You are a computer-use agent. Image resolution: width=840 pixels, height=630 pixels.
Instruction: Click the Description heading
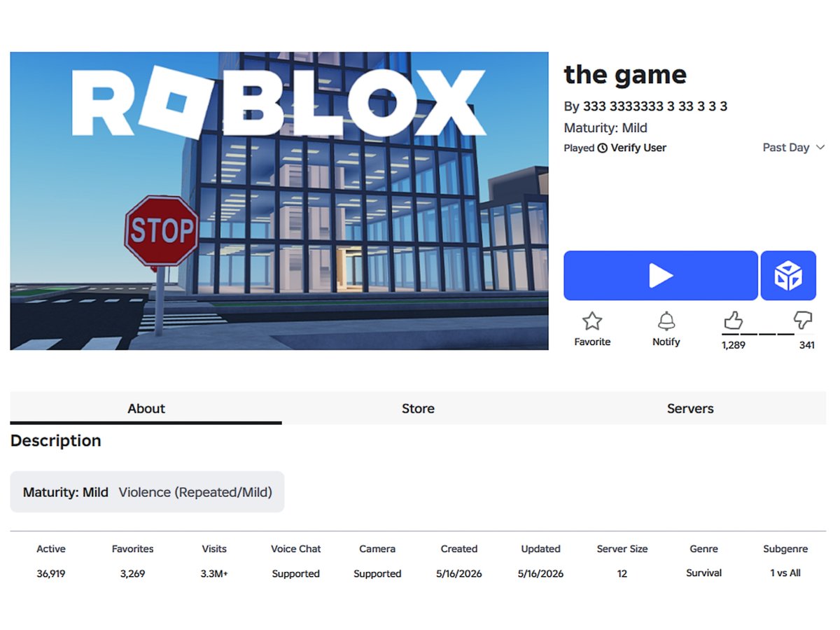tap(56, 441)
